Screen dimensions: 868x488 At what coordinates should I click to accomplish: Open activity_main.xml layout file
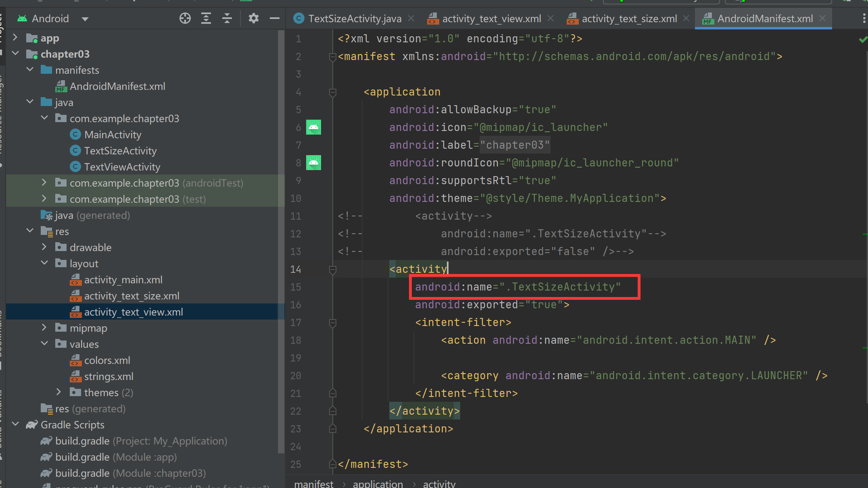tap(123, 280)
